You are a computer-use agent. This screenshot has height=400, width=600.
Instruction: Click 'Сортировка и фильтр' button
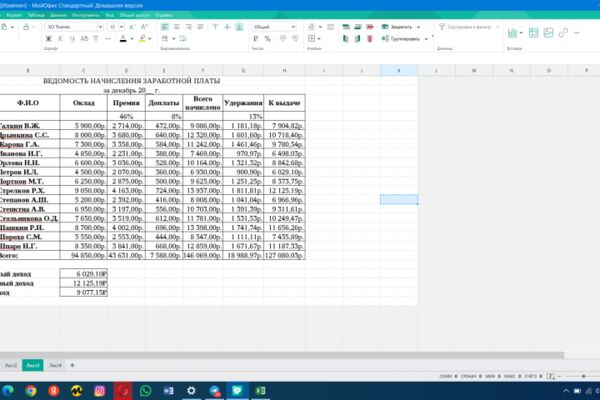[469, 27]
